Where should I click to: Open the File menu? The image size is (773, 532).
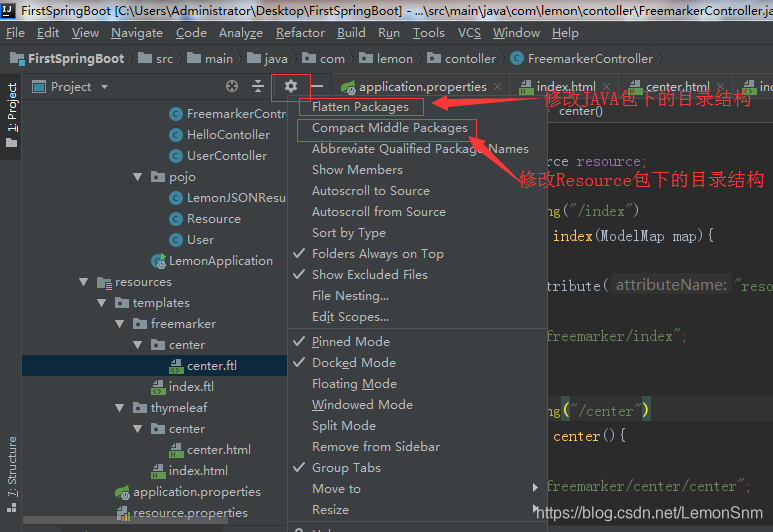tap(15, 33)
